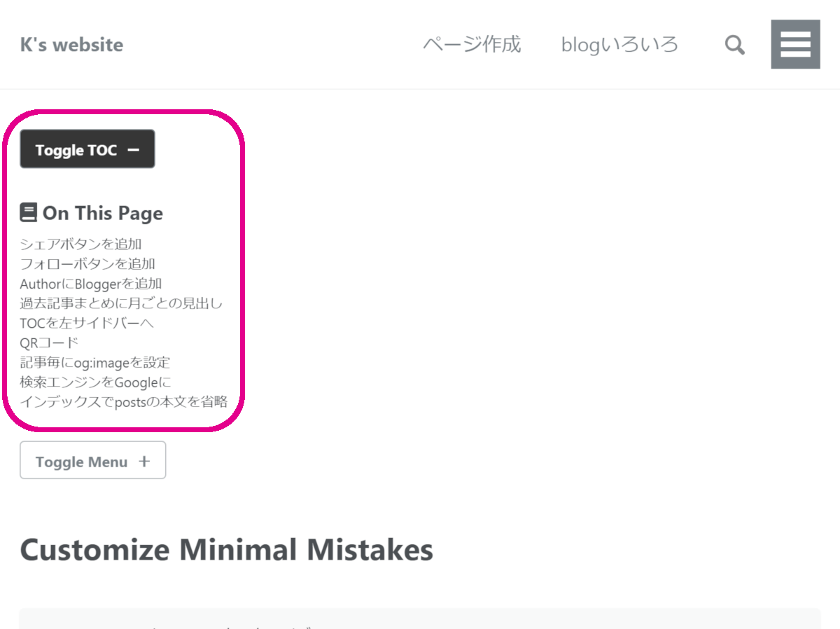The image size is (840, 629).
Task: Go to 過去記事まとめに月ごとの見出し entry
Action: (x=121, y=303)
